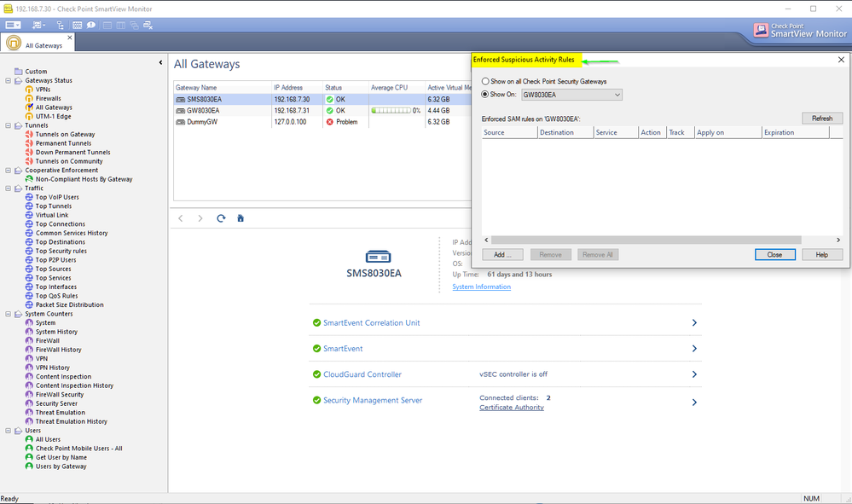Select UTM-1 Edge view
The height and width of the screenshot is (504, 852).
point(53,116)
